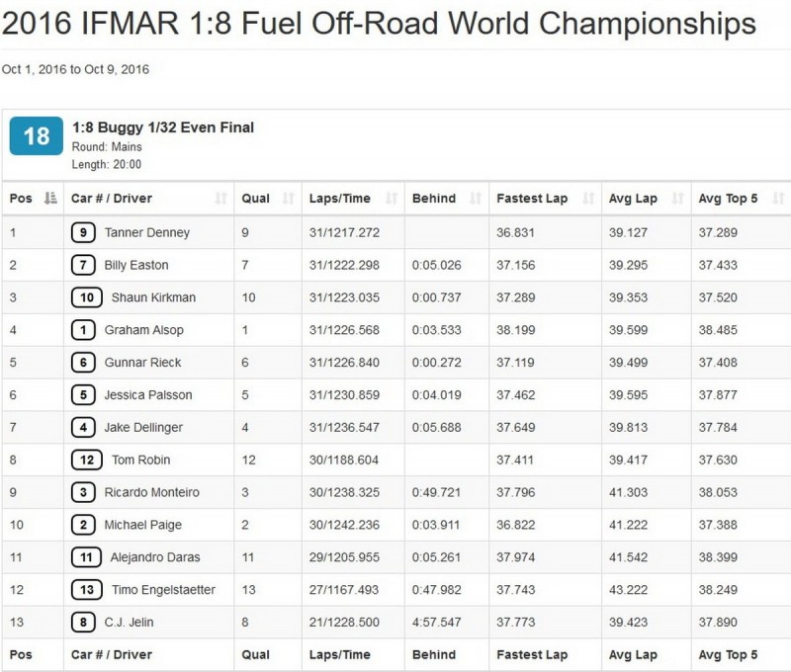Click the 2016 IFMAR World Championships heading
The image size is (791, 672).
coord(379,23)
